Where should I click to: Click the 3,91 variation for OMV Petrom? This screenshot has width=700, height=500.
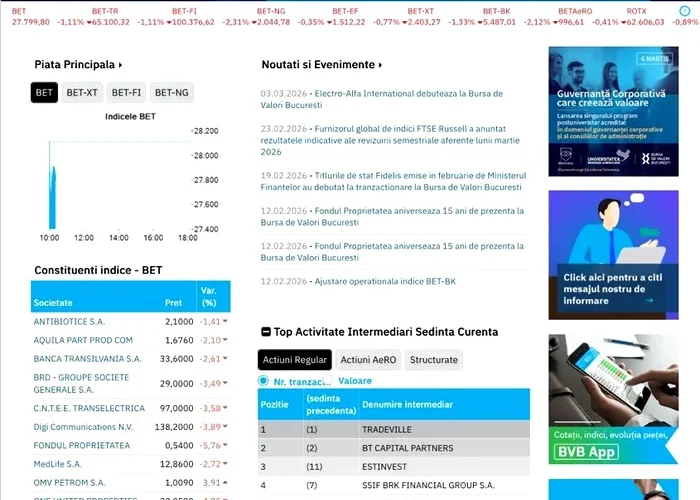[212, 483]
